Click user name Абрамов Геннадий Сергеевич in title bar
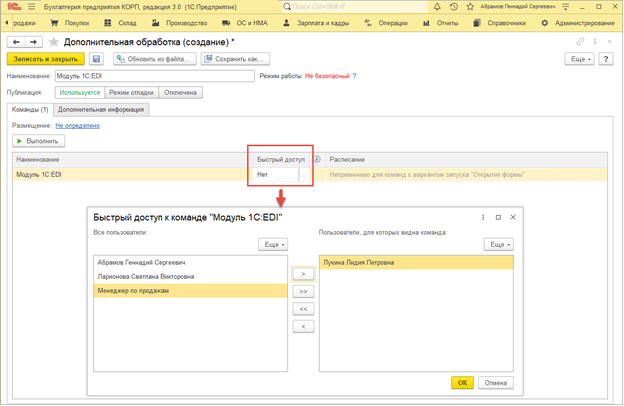Screen dimensions: 624x406 pos(517,7)
